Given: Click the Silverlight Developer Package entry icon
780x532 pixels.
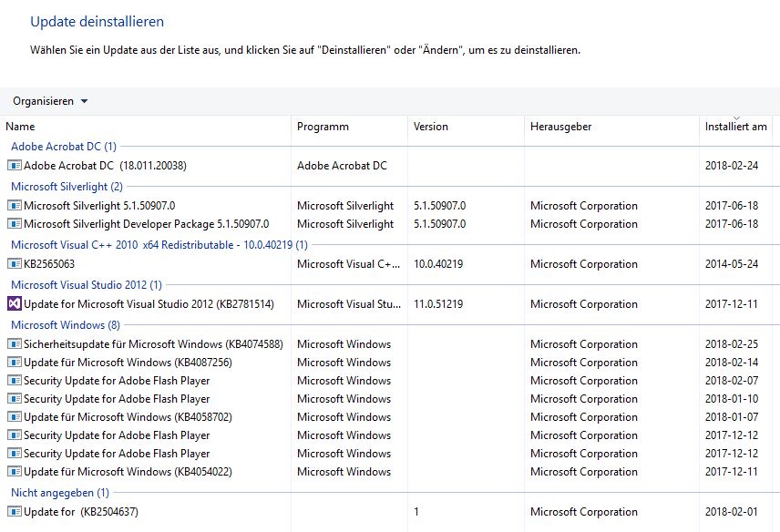Looking at the screenshot, I should tap(14, 224).
